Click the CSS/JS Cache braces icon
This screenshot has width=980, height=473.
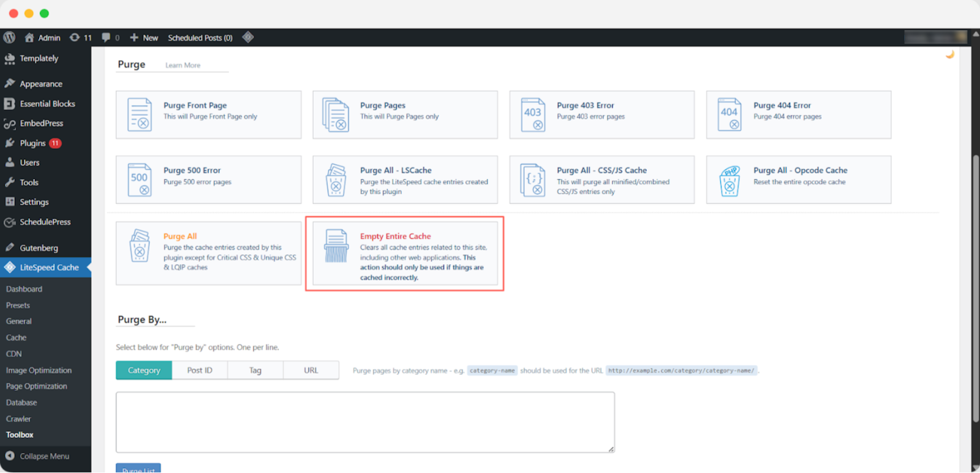[533, 180]
